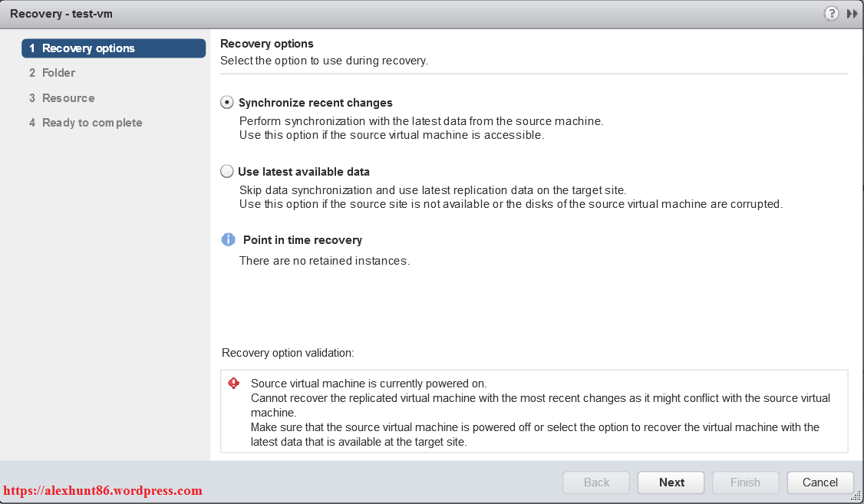Select Use latest available data radio button
Viewport: 864px width, 504px height.
tap(227, 172)
